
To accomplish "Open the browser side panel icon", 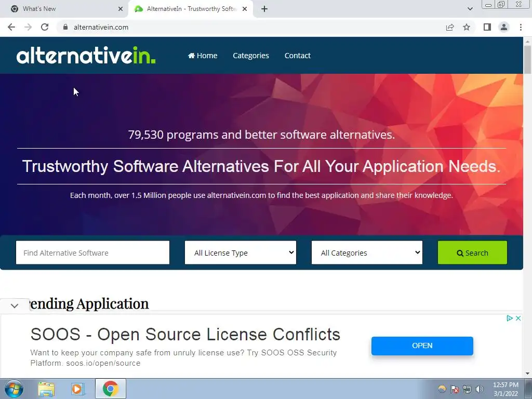I will point(487,27).
